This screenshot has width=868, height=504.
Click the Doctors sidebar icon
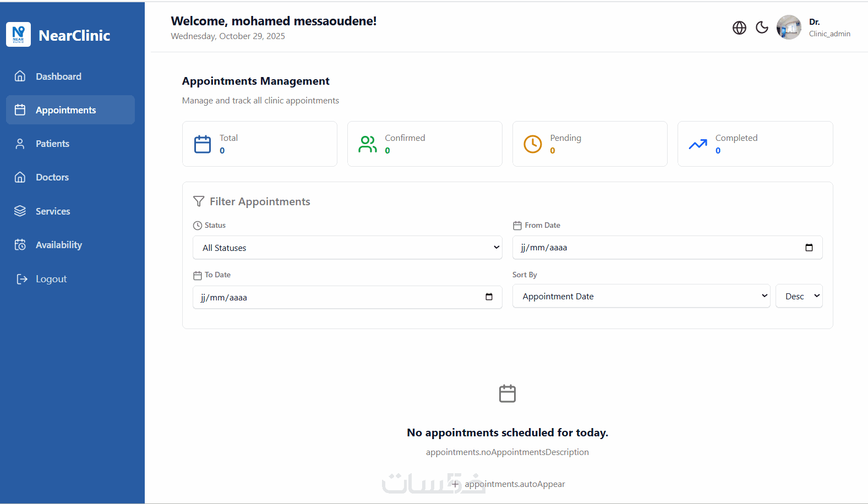click(x=20, y=177)
